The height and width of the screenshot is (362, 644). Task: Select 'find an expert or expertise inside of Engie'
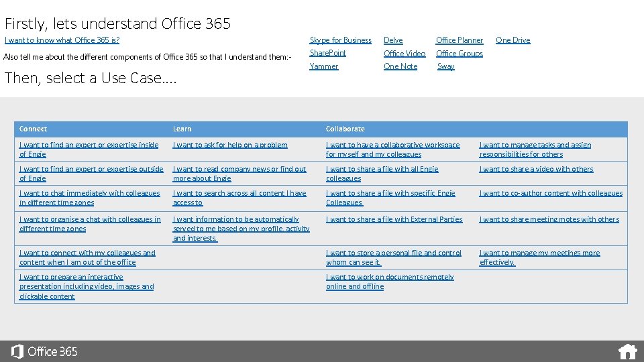point(89,149)
